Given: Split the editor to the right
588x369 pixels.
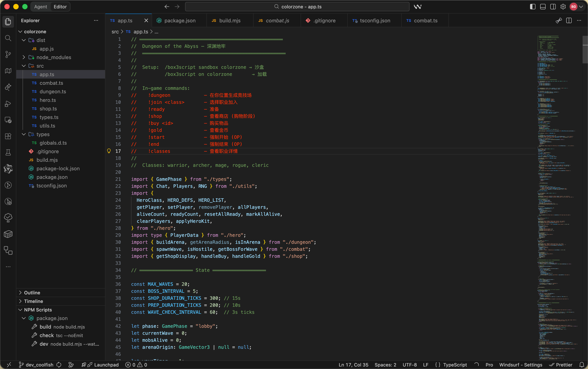Looking at the screenshot, I should click(569, 20).
